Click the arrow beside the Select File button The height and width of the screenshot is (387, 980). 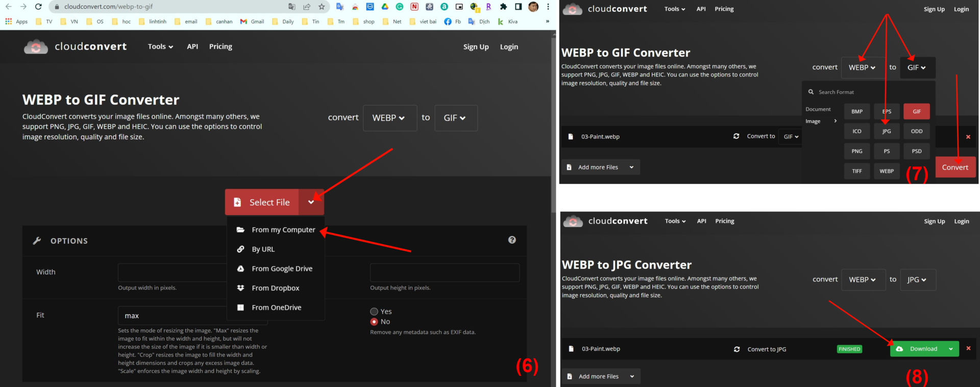point(311,202)
